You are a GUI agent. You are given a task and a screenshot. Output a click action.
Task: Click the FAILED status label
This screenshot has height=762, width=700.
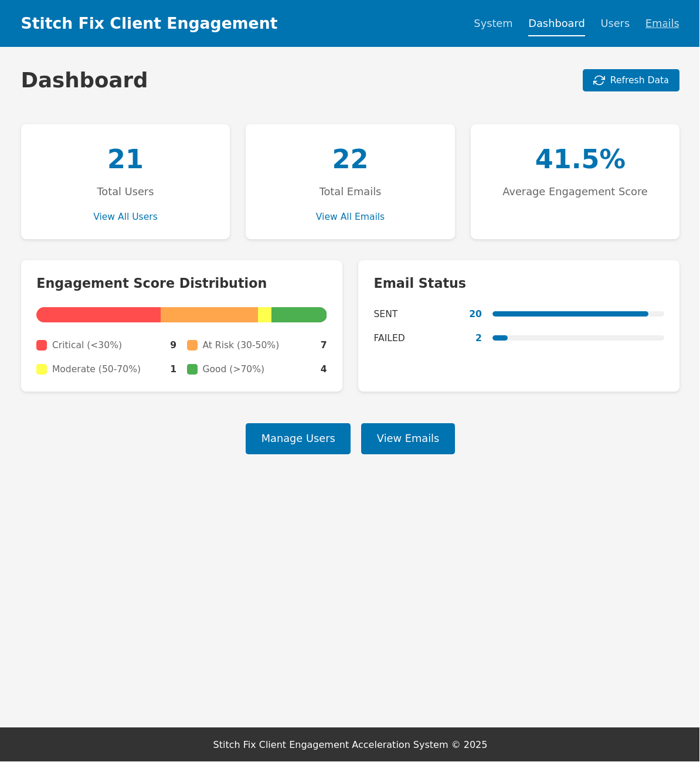(x=389, y=338)
